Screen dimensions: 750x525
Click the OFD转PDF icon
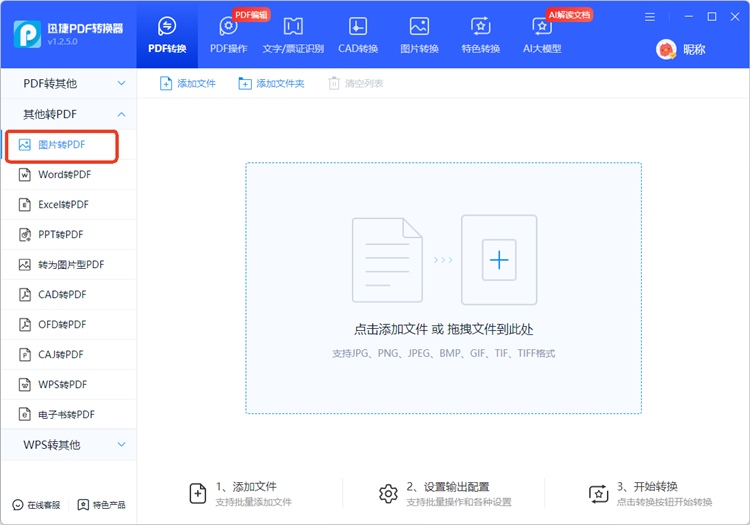pyautogui.click(x=25, y=325)
